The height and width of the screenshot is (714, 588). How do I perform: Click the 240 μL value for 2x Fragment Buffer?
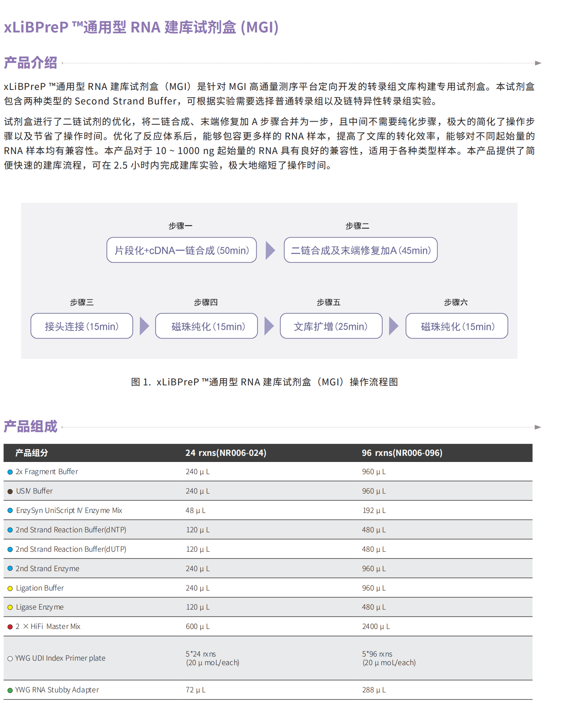point(198,472)
